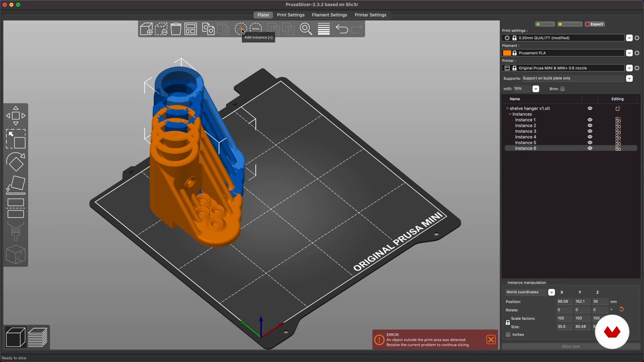Click the Add instance plus icon

[240, 29]
